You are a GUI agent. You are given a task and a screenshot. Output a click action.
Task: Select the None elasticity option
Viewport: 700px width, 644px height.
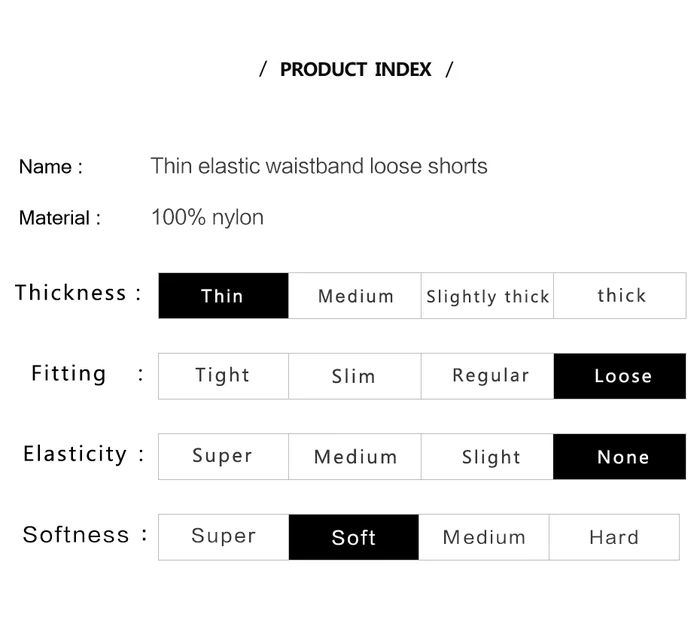620,456
